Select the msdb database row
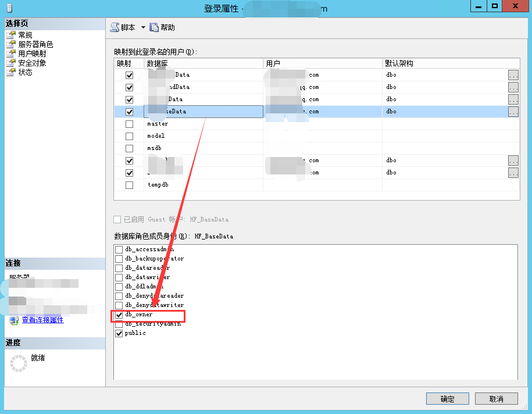This screenshot has width=532, height=414. tap(317, 148)
